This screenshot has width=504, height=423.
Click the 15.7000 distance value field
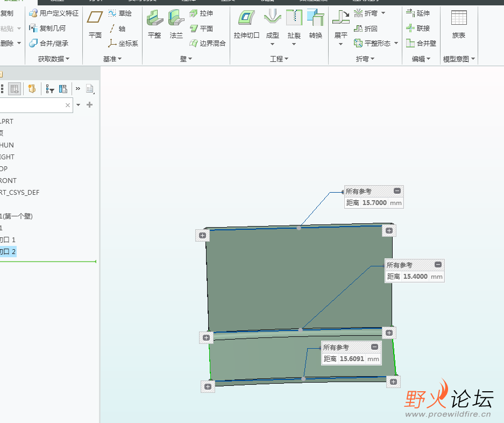coord(374,203)
